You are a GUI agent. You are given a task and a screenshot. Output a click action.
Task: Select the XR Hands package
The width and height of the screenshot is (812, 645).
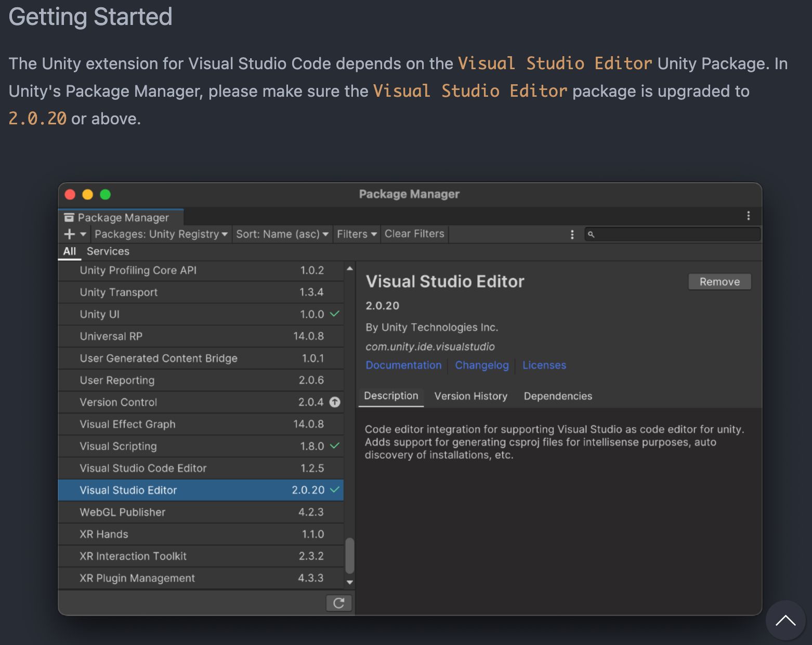[201, 534]
